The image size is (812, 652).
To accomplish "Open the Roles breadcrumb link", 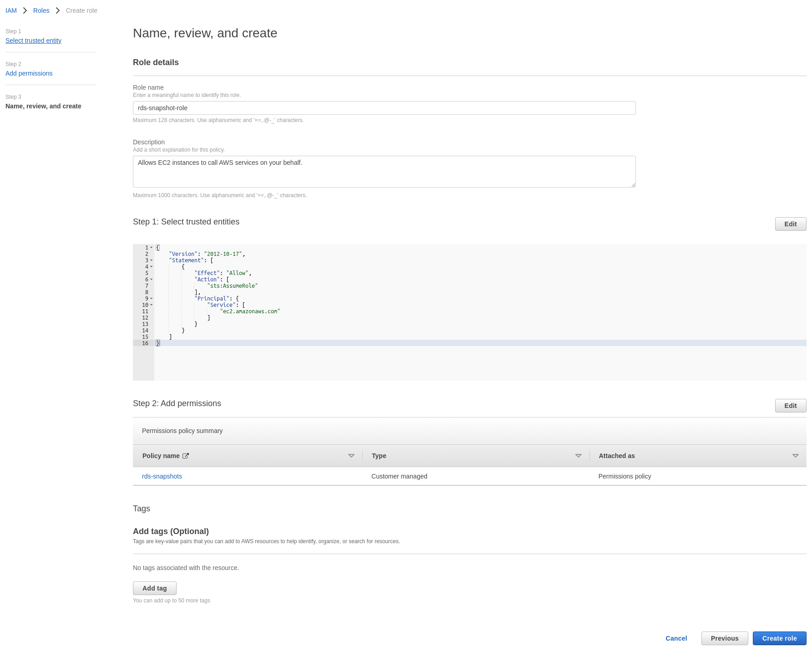I will [41, 10].
